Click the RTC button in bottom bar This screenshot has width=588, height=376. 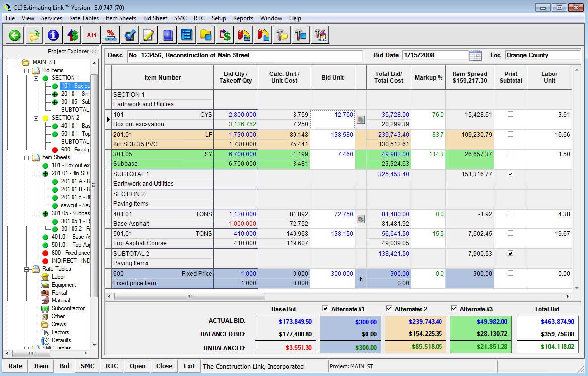coord(112,366)
